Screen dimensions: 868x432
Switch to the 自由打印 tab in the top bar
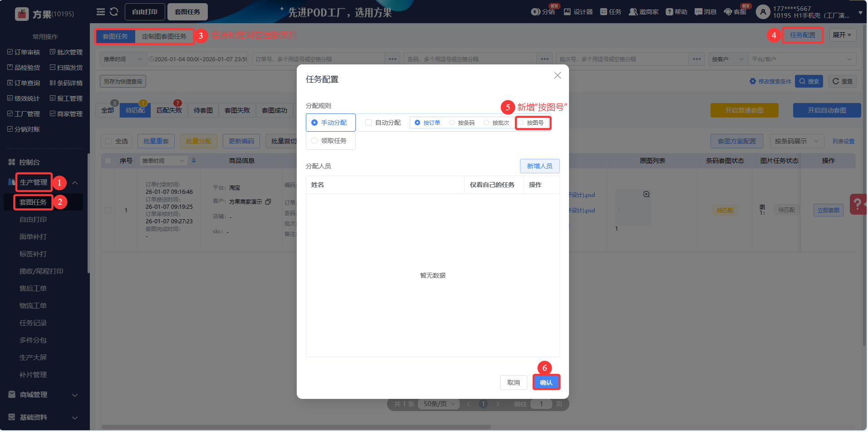click(x=145, y=12)
